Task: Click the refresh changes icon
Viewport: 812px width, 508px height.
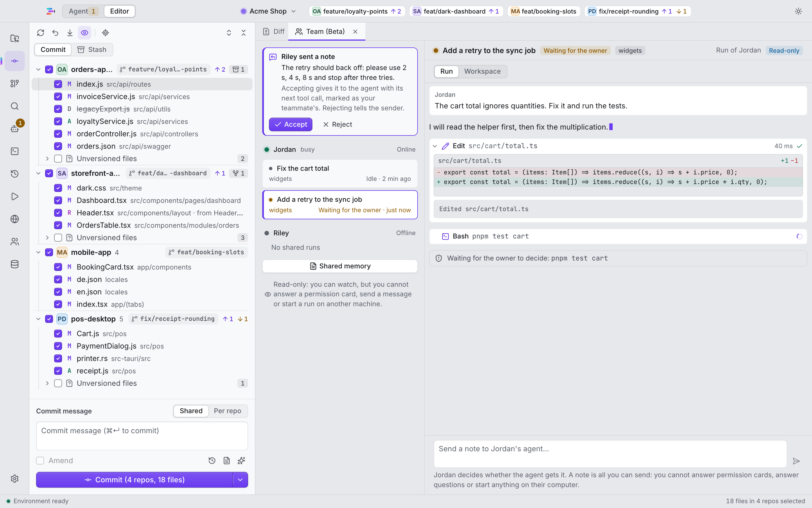Action: click(x=41, y=32)
